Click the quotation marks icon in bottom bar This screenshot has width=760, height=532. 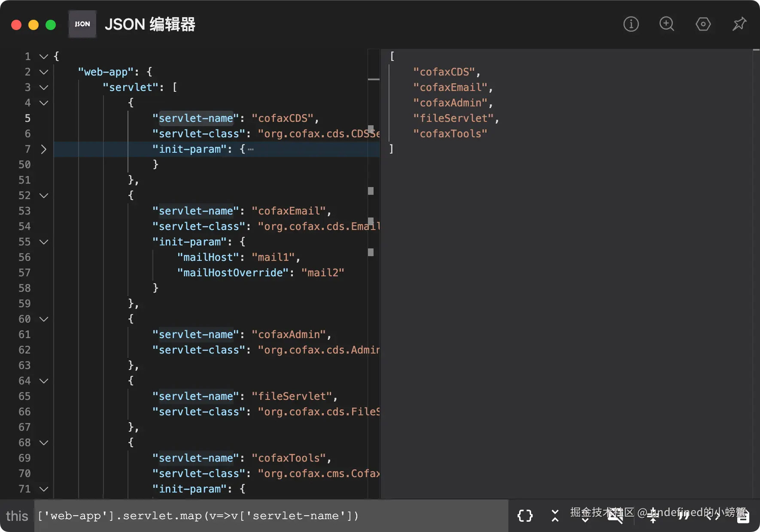(x=683, y=515)
